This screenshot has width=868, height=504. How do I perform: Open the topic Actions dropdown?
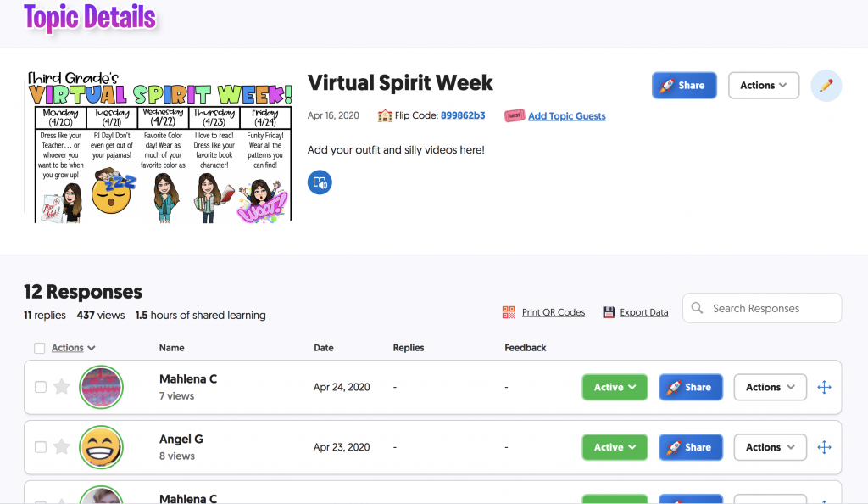[x=764, y=86]
